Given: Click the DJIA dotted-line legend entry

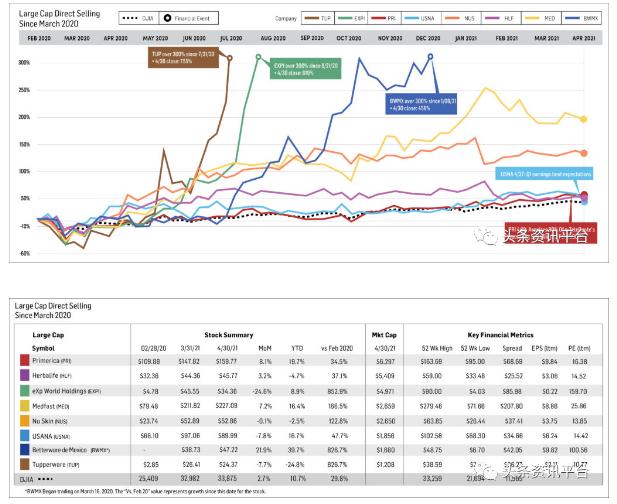Looking at the screenshot, I should 139,18.
